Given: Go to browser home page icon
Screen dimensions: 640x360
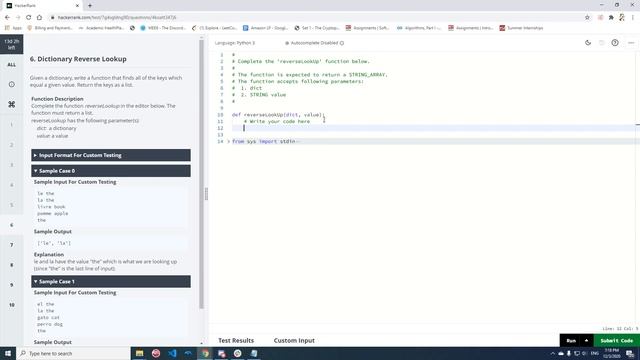Looking at the screenshot, I should click(39, 18).
